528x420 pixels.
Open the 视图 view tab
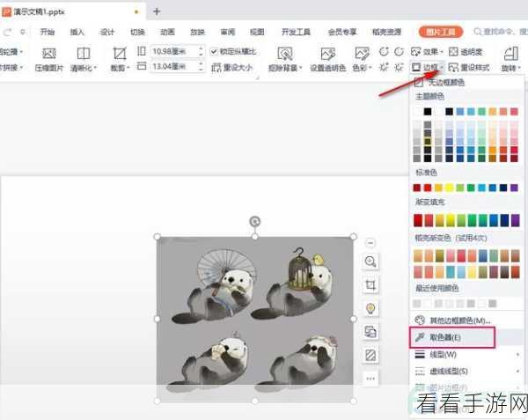[257, 32]
